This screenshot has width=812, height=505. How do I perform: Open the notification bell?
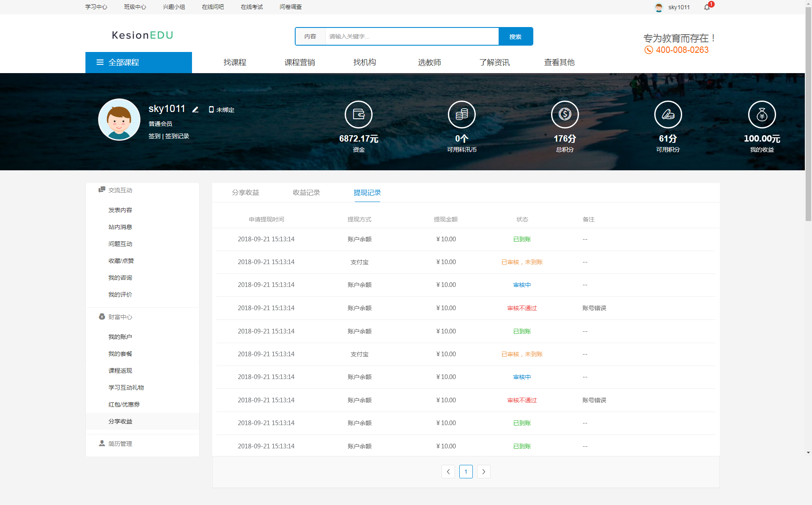707,7
